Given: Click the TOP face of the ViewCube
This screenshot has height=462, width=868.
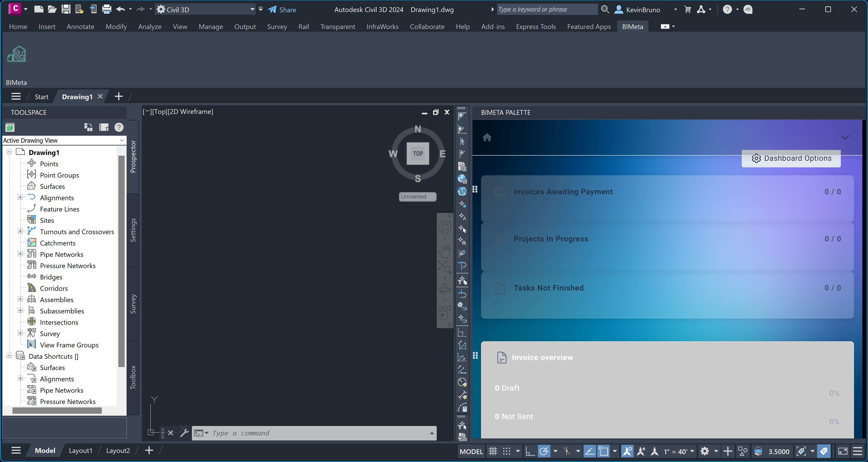Looking at the screenshot, I should coord(418,154).
